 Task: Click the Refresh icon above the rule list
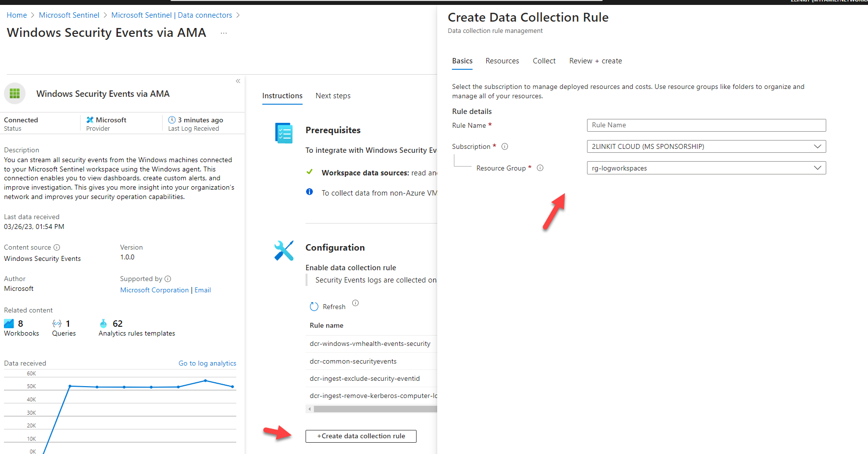click(314, 306)
